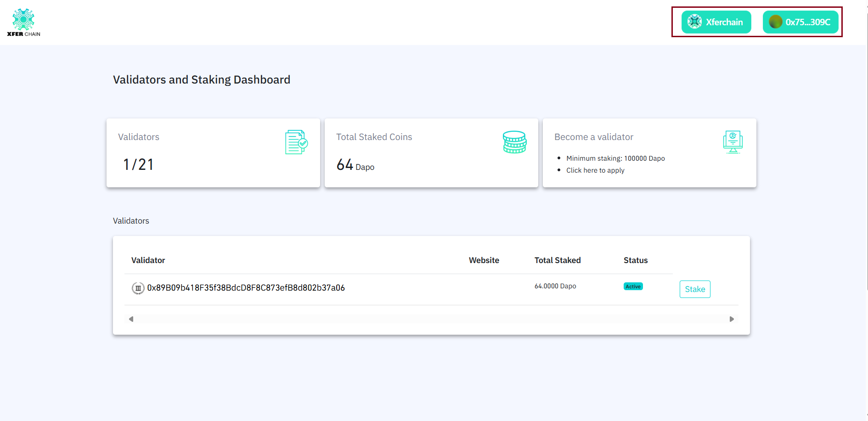The height and width of the screenshot is (421, 868).
Task: Click the Xferchain network icon in header
Action: point(694,22)
